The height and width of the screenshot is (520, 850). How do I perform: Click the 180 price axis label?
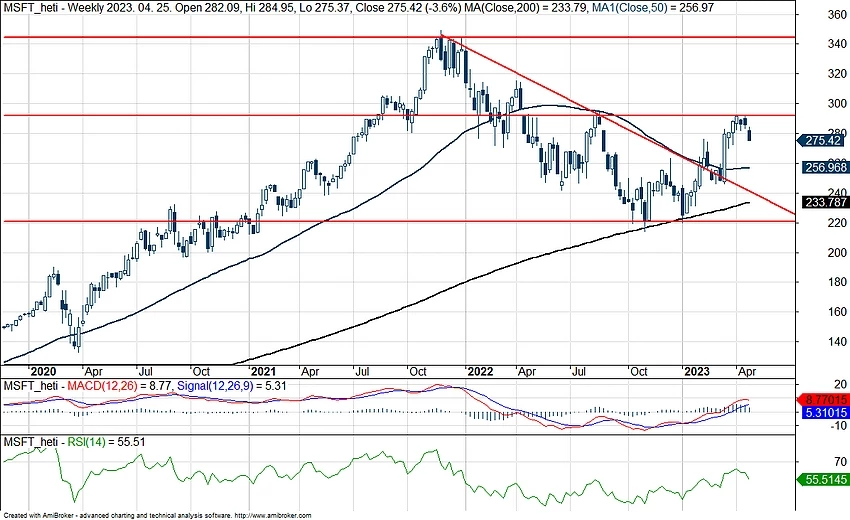click(x=838, y=281)
